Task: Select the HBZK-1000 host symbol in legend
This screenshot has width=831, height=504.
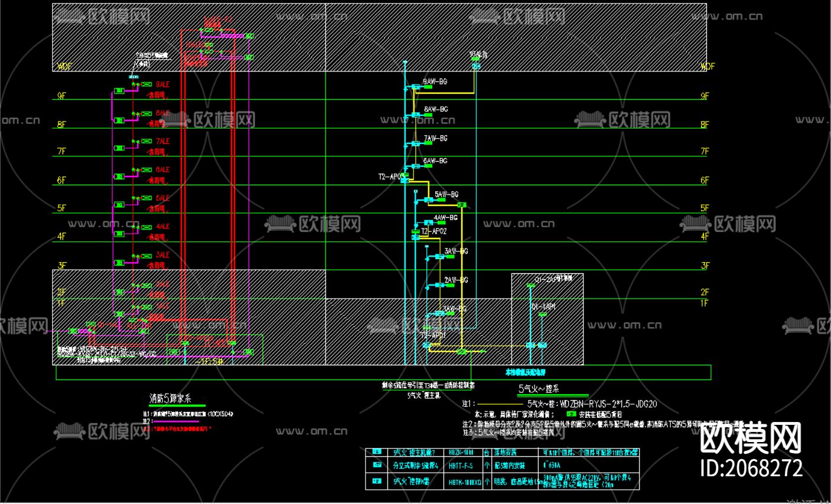Action: (x=377, y=452)
